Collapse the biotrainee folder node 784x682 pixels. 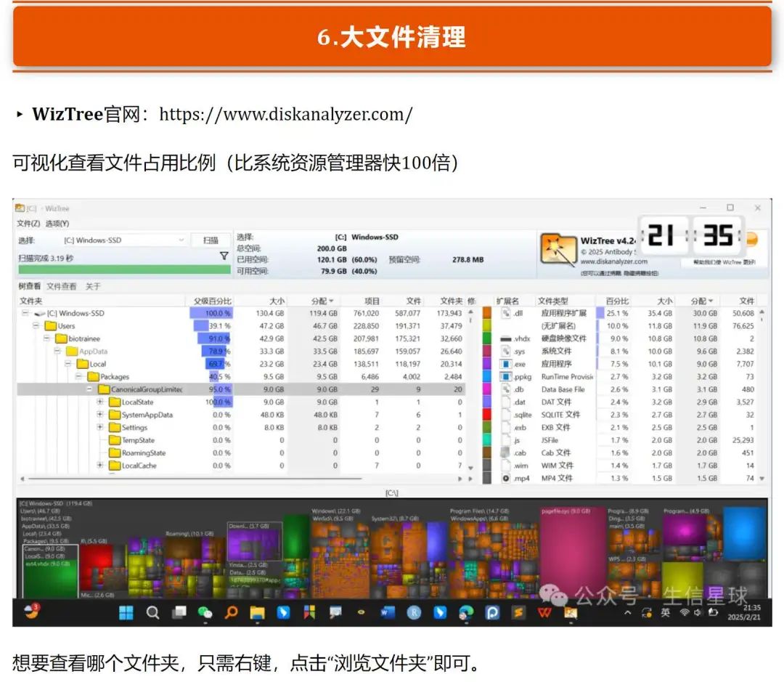(46, 338)
